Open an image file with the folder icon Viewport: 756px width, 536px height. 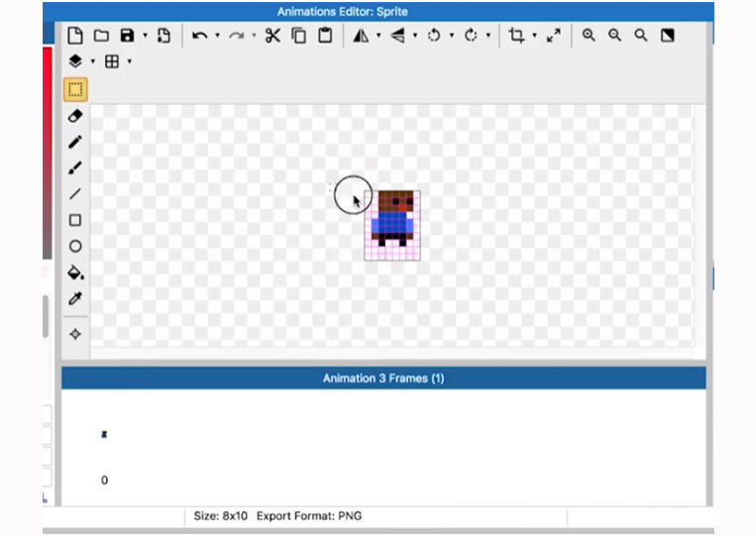tap(101, 36)
